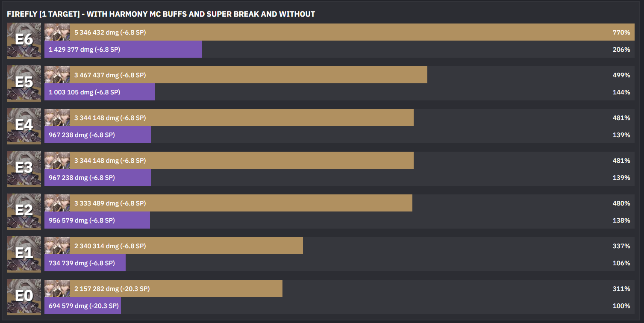
Task: Click the E6 Firefly portrait icon
Action: [24, 41]
